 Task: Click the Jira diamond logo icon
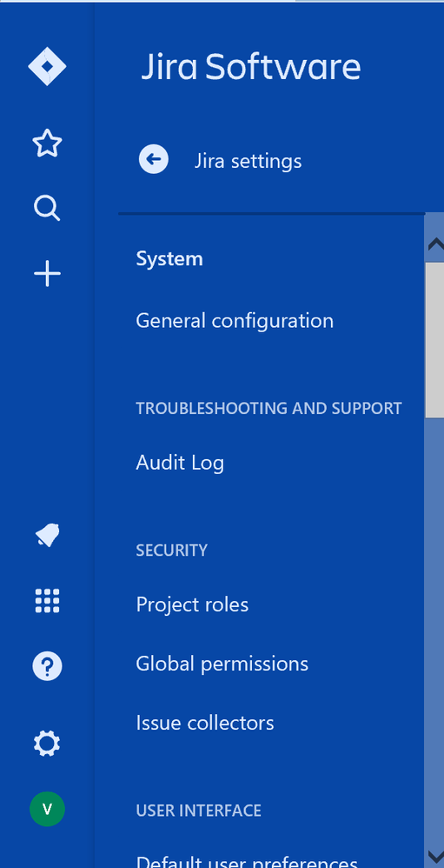[x=47, y=66]
